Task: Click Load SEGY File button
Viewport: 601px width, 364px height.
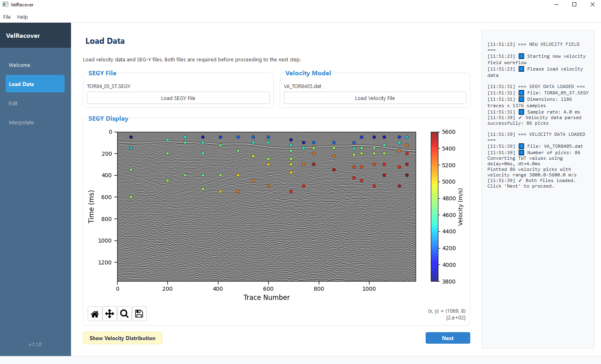Action: (x=178, y=98)
